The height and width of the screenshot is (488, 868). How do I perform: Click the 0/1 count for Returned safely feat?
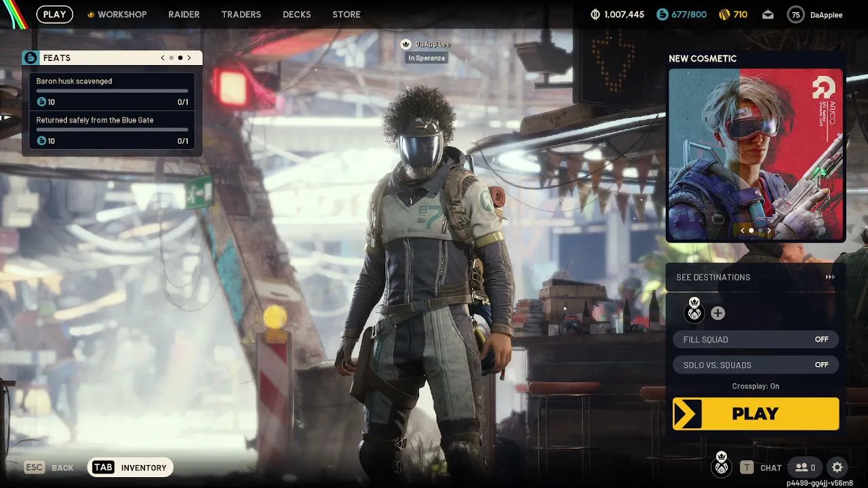(x=183, y=141)
